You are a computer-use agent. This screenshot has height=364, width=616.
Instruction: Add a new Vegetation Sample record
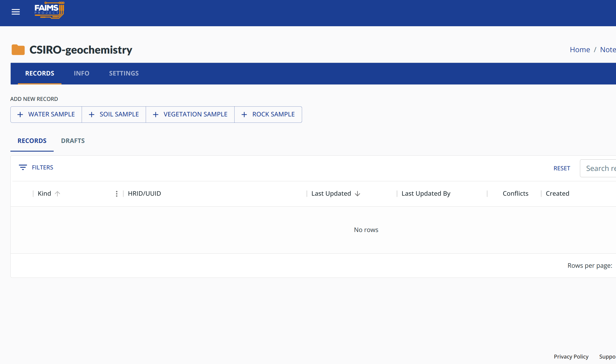190,114
